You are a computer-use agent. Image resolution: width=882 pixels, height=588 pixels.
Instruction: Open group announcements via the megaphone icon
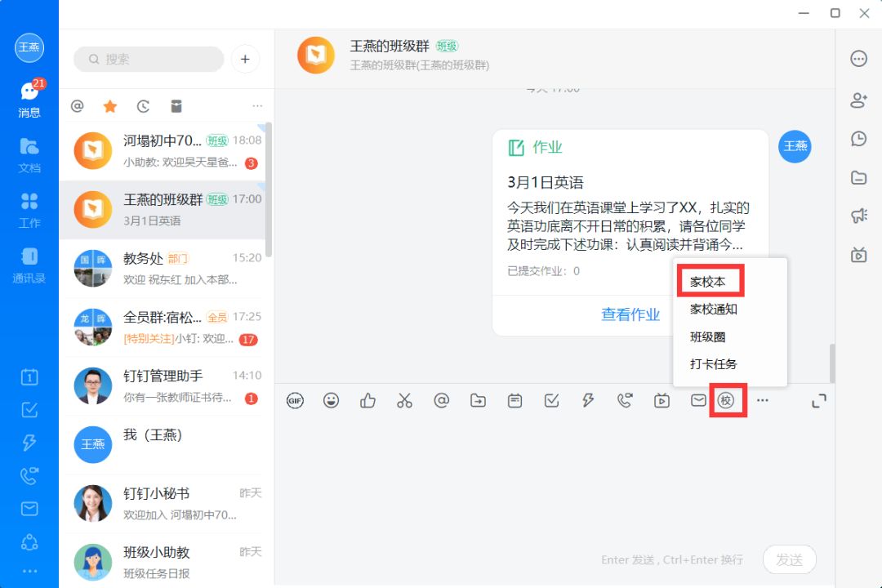858,216
